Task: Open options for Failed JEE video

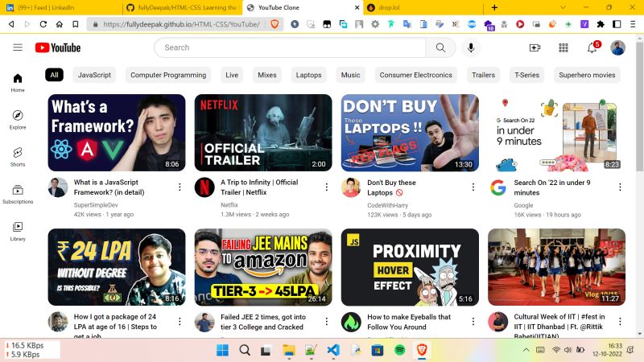Action: (x=327, y=321)
